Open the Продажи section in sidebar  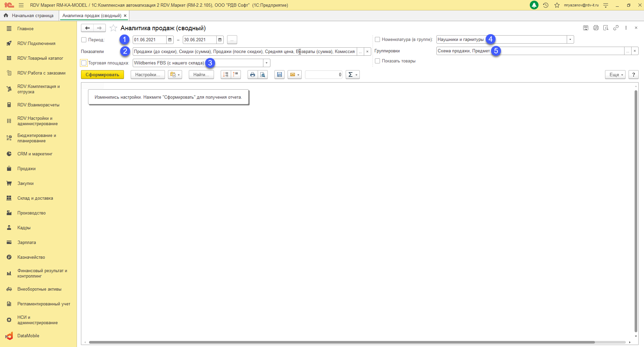coord(27,168)
